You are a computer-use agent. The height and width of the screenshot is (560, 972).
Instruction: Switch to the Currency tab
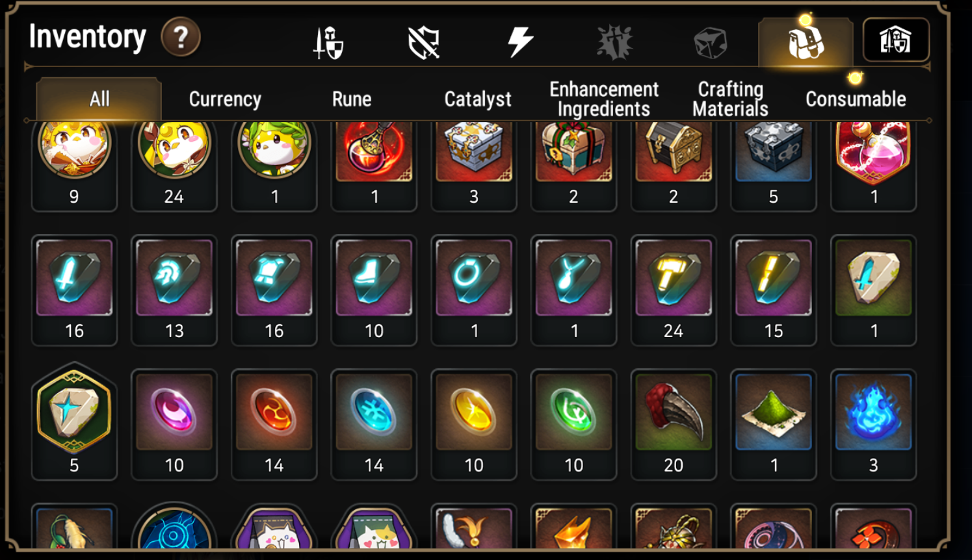click(x=225, y=99)
